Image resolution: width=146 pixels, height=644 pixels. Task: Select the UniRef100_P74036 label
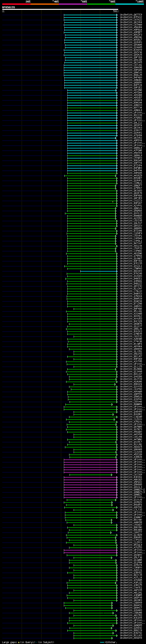click(x=131, y=342)
